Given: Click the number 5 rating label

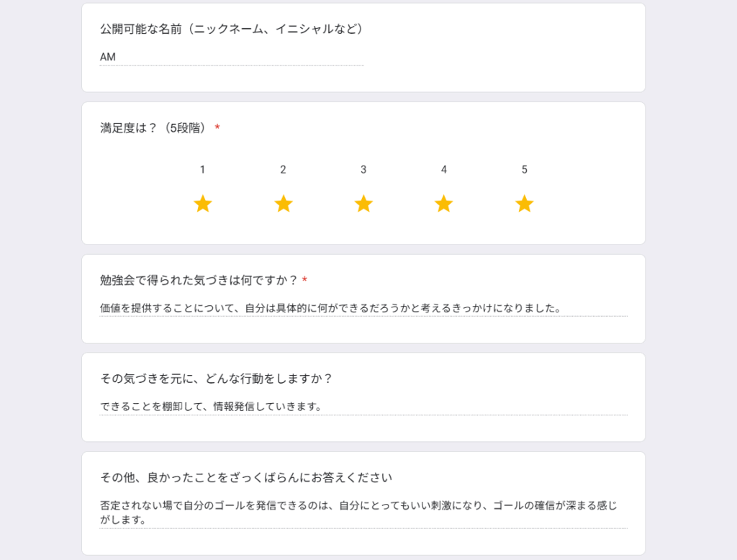Looking at the screenshot, I should tap(525, 170).
